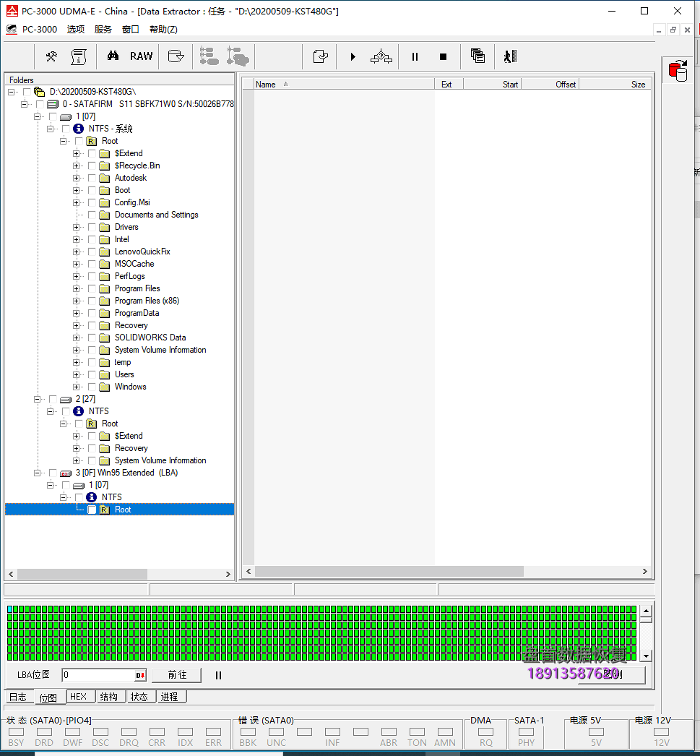
Task: Pause the running process in toolbar
Action: click(x=415, y=57)
